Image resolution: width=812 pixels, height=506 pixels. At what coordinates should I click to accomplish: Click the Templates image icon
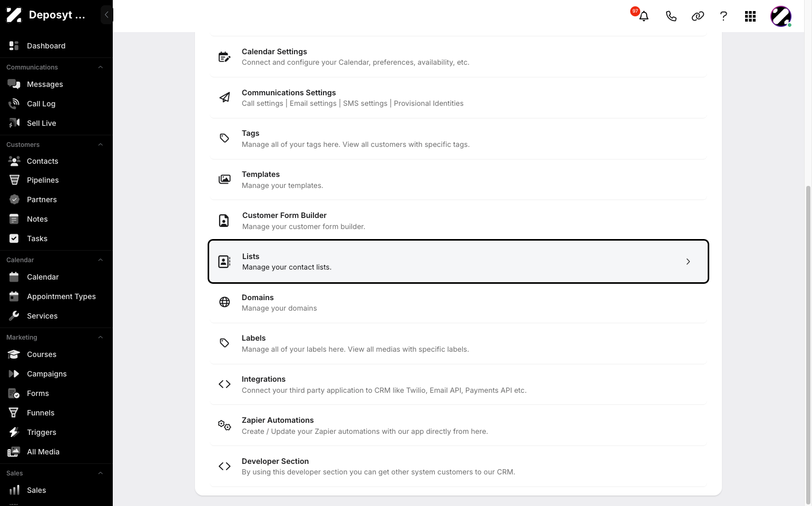point(224,180)
